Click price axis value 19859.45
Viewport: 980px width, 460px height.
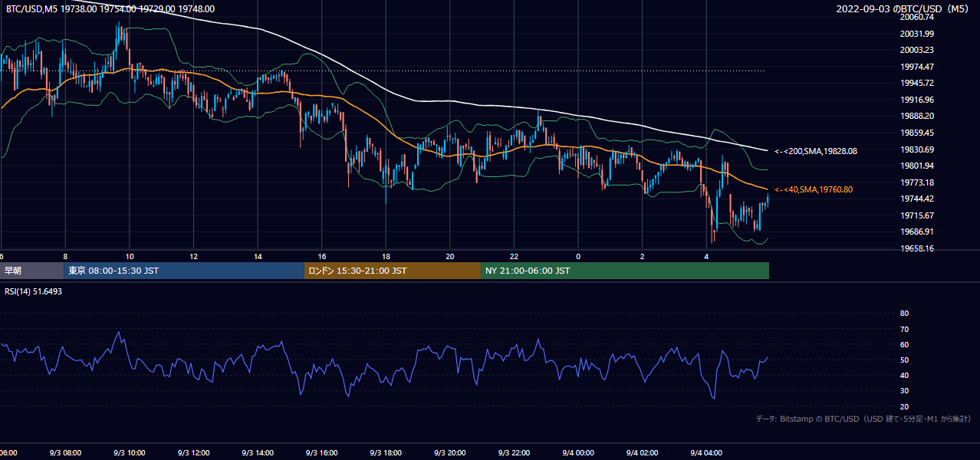(917, 133)
